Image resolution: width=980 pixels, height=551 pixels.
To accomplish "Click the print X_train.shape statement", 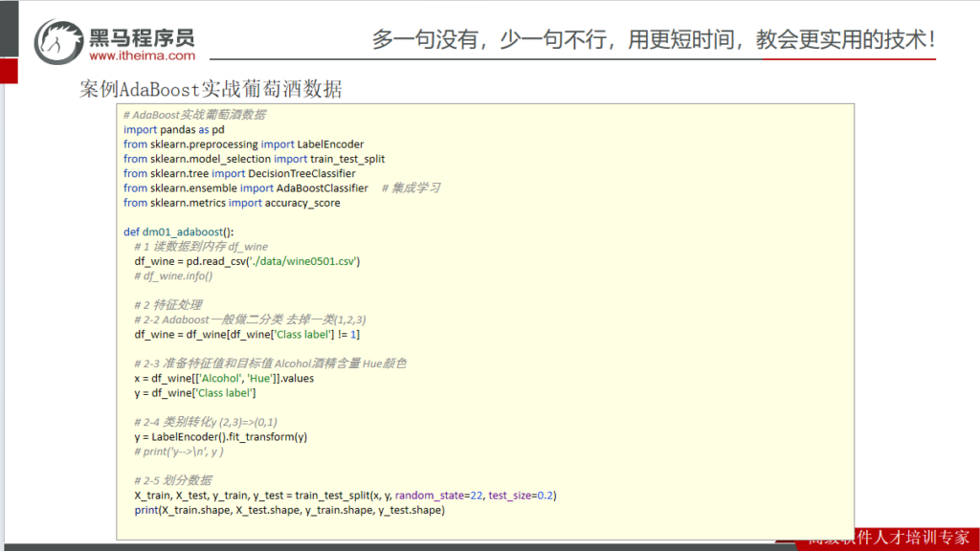I will click(289, 510).
